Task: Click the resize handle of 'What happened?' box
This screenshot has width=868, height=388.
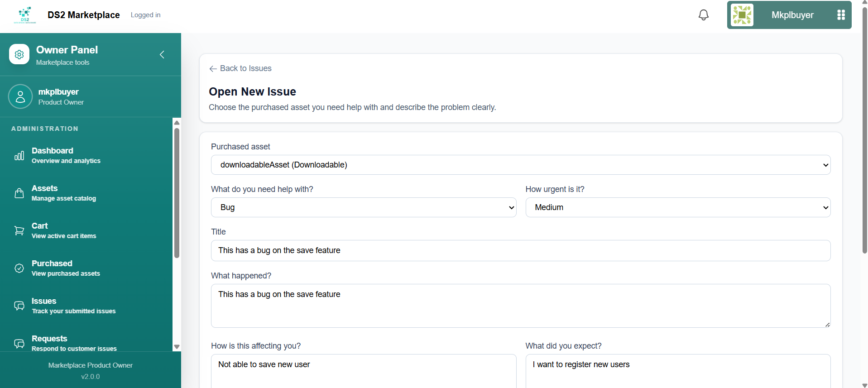Action: pyautogui.click(x=827, y=324)
